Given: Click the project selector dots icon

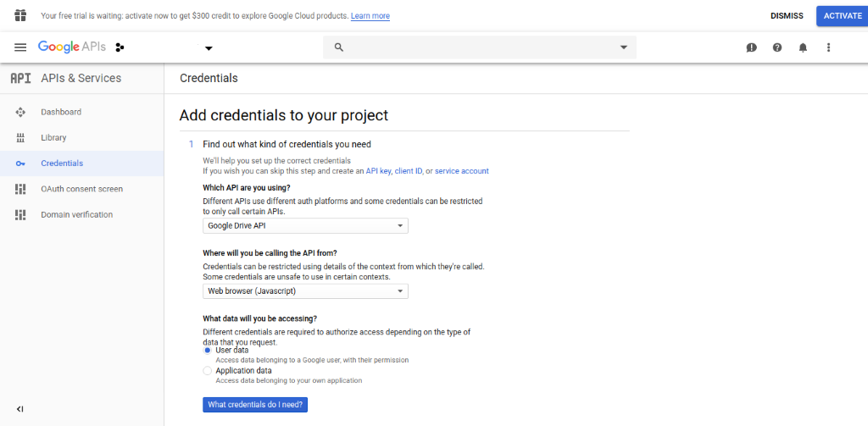Looking at the screenshot, I should coord(120,47).
